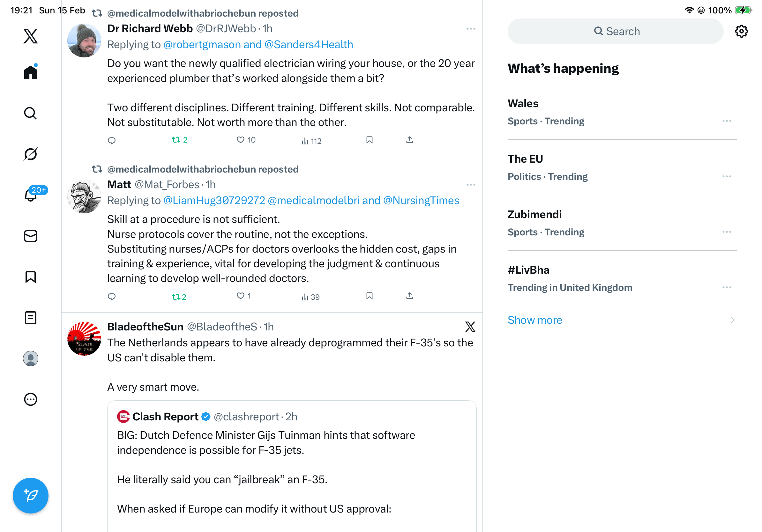Image resolution: width=762 pixels, height=532 pixels.
Task: Open @NursingTimes profile link
Action: [x=421, y=200]
